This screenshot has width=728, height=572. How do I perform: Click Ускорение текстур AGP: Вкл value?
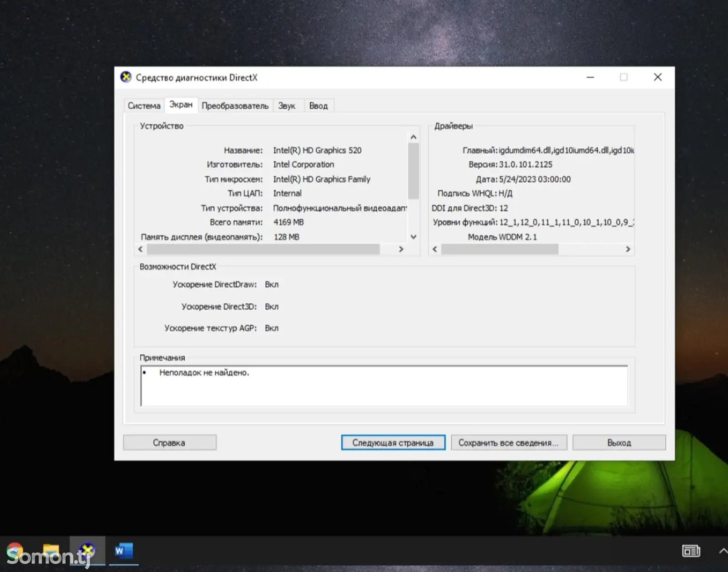pos(272,328)
